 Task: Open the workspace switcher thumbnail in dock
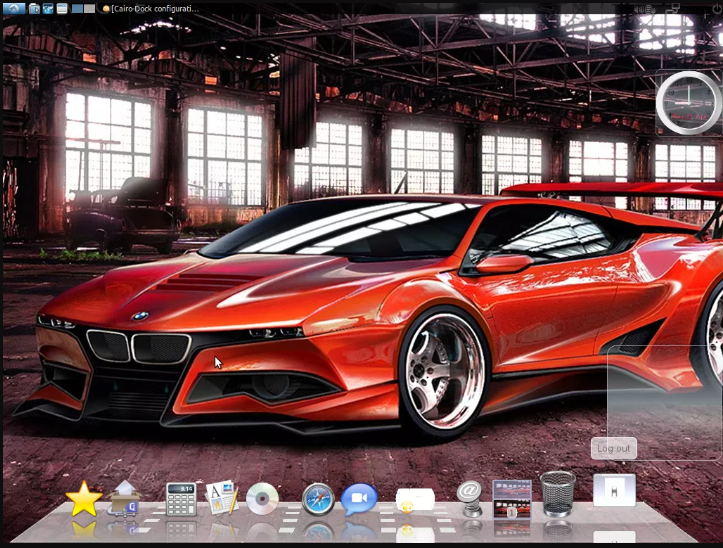[x=512, y=499]
